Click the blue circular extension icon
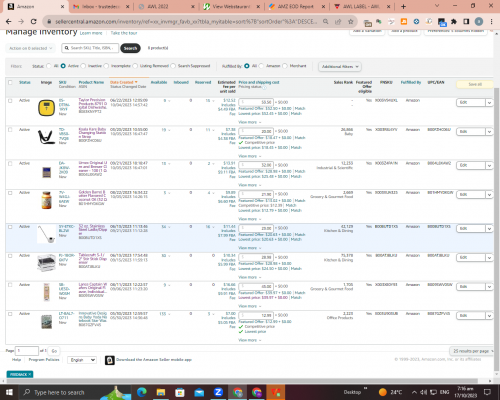The image size is (500, 400). tap(416, 21)
